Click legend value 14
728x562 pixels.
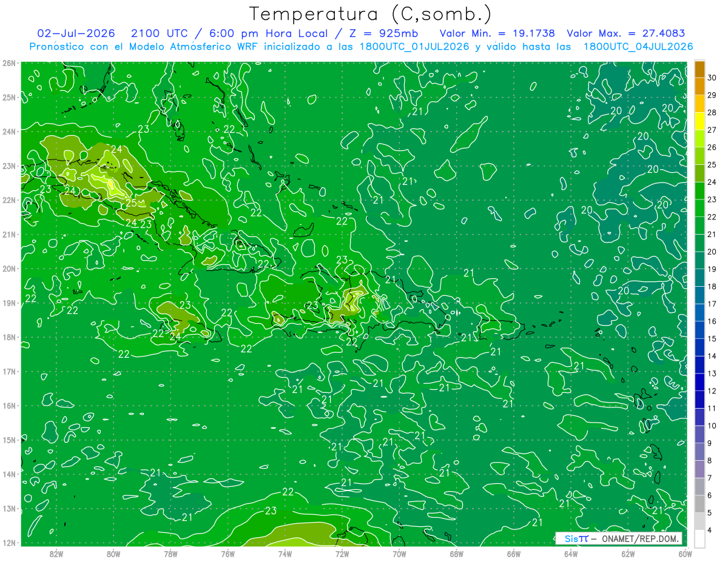(x=712, y=356)
